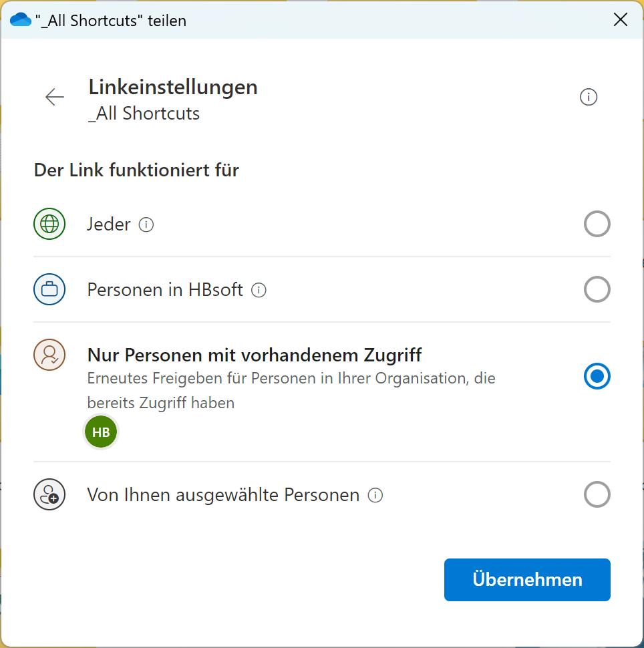Click info icon beside Von Ihnen ausgewählte Personen

[x=375, y=496]
